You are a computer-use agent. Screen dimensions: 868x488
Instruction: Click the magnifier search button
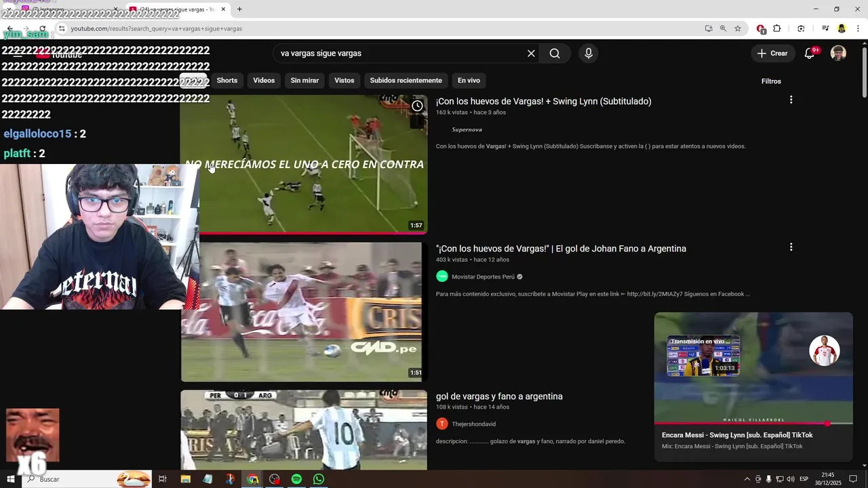pos(555,54)
